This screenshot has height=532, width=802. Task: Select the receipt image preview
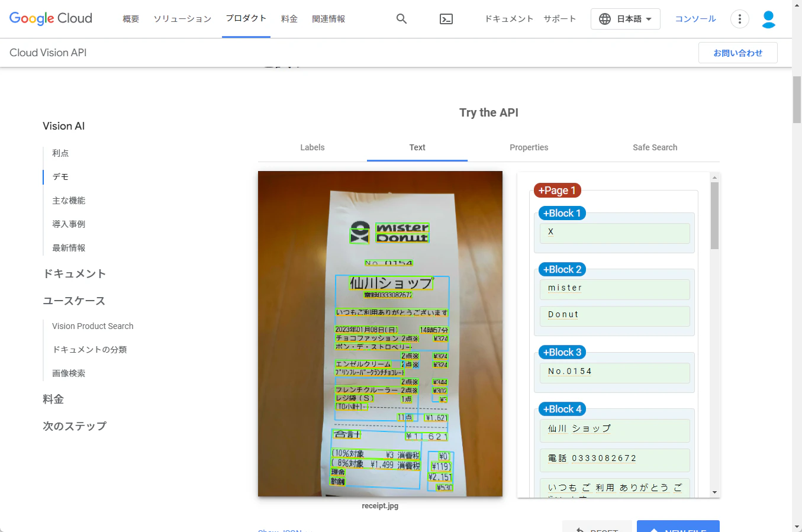(380, 334)
